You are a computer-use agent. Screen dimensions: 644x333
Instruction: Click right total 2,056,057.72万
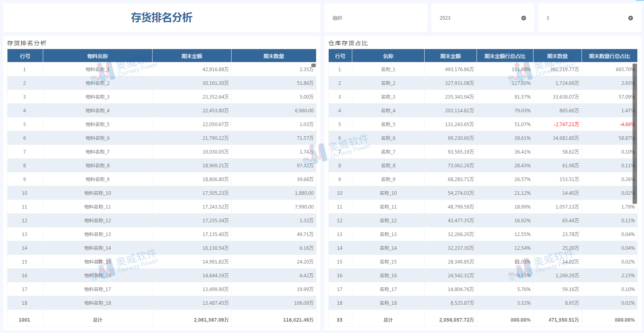coord(456,320)
